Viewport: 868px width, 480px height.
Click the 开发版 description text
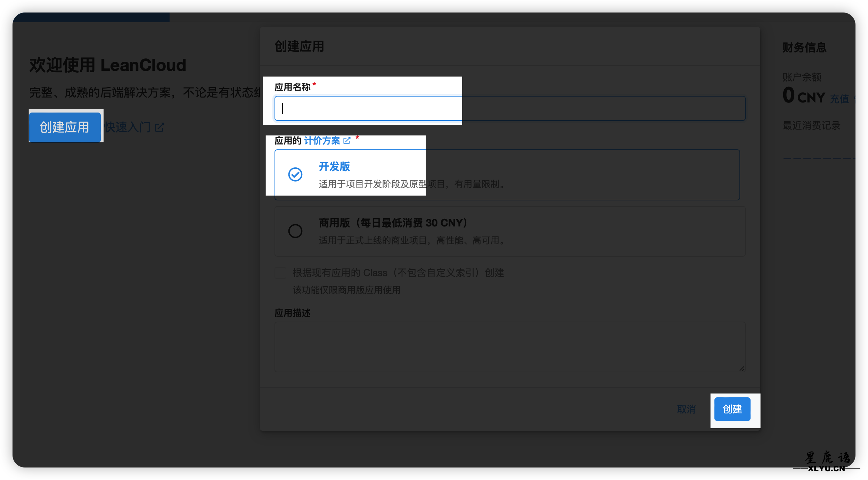point(412,184)
